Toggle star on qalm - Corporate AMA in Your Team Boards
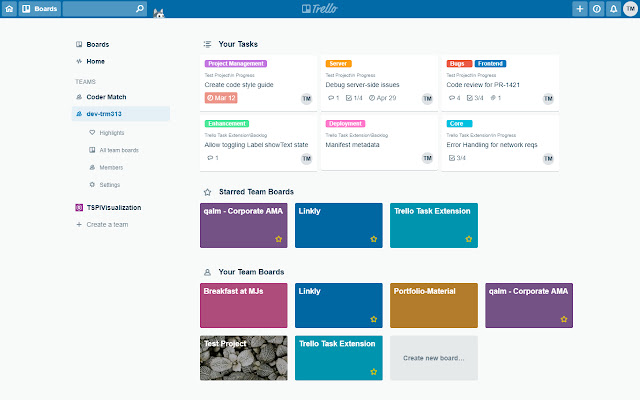This screenshot has height=400, width=640. pyautogui.click(x=564, y=319)
